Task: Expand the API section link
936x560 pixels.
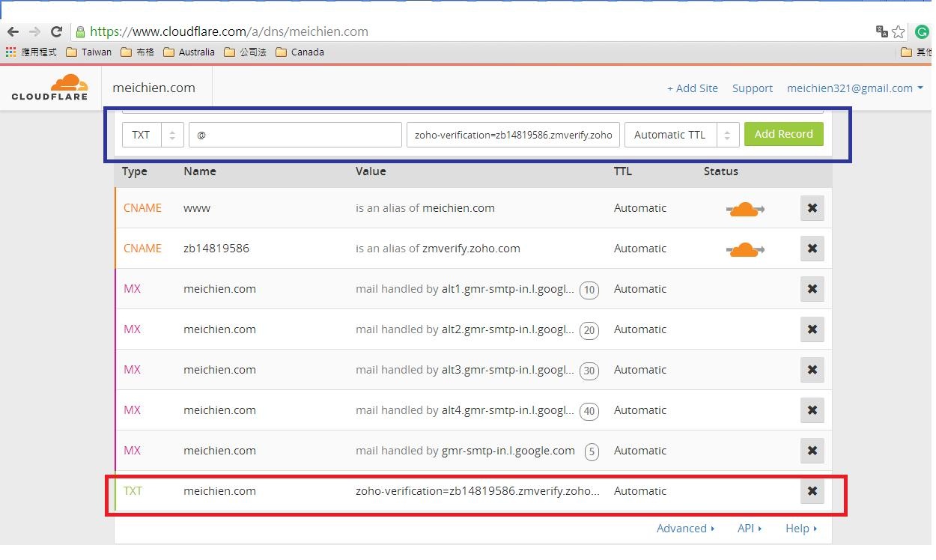Action: pyautogui.click(x=749, y=528)
